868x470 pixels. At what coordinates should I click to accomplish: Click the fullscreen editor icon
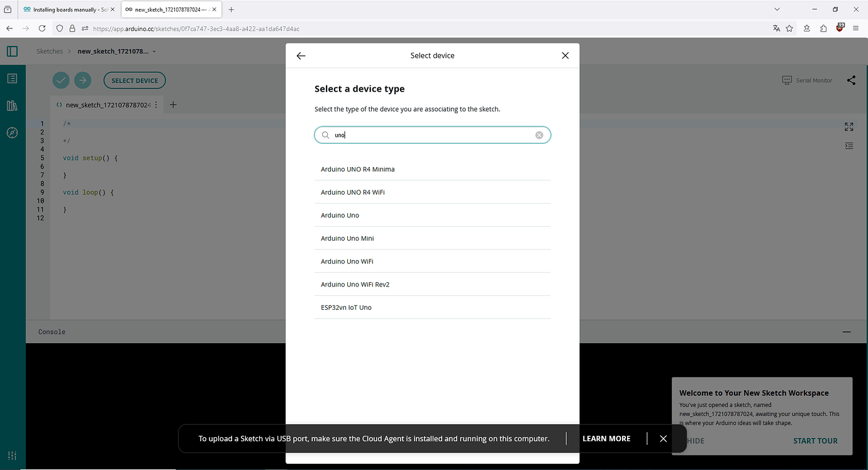pyautogui.click(x=849, y=126)
